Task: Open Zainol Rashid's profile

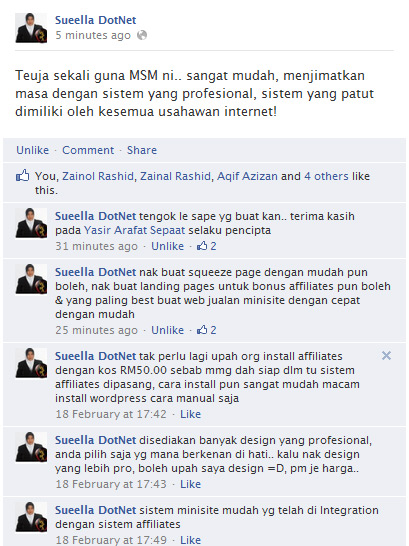Action: click(98, 176)
